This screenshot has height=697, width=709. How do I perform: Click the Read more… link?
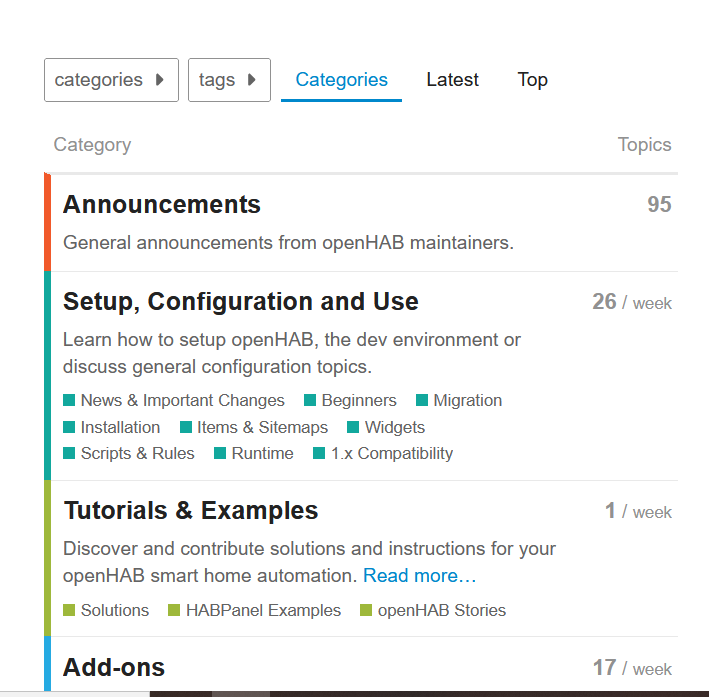419,576
